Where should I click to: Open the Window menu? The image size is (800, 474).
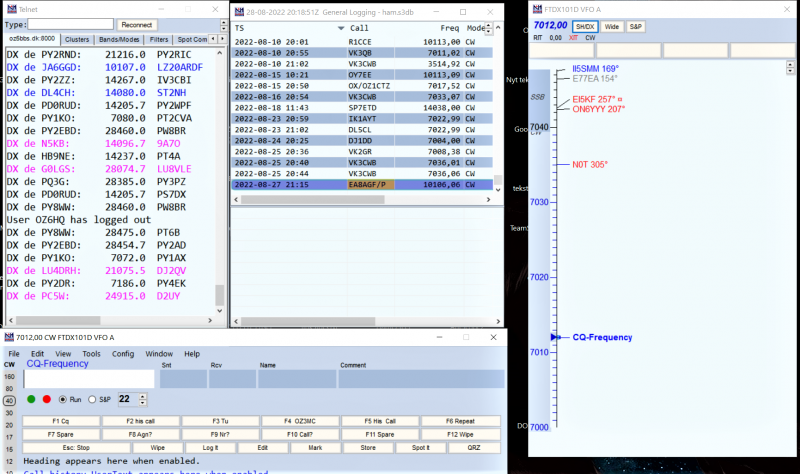click(x=159, y=354)
